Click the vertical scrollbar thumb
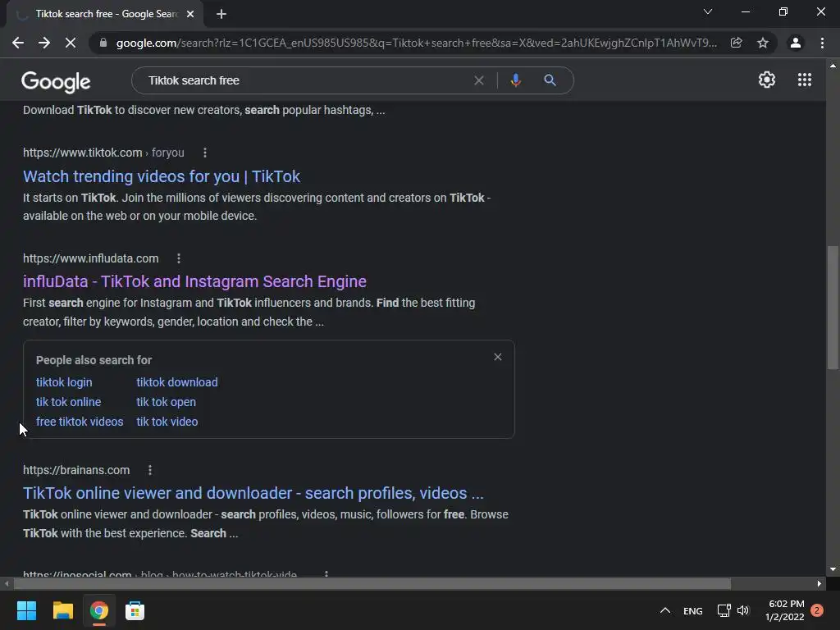 [x=833, y=308]
